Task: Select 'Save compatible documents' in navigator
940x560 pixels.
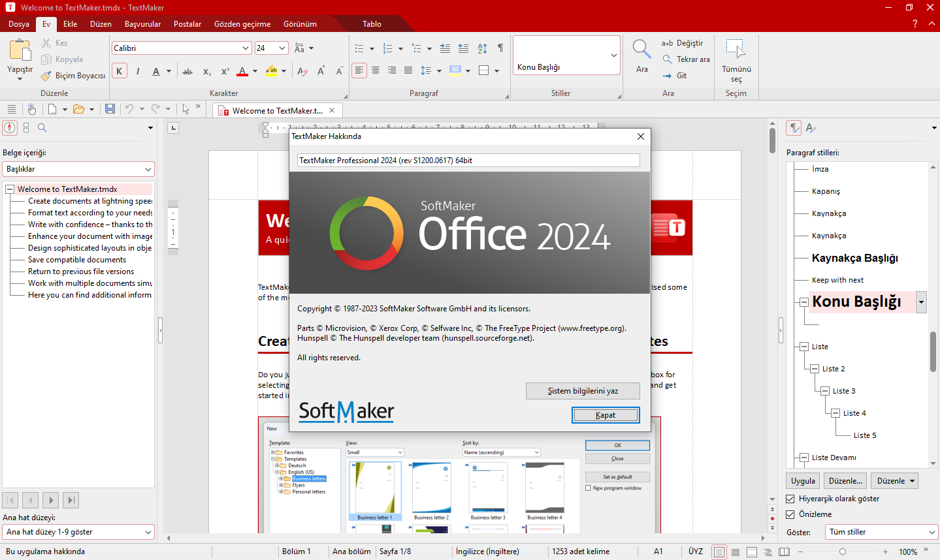Action: tap(77, 260)
